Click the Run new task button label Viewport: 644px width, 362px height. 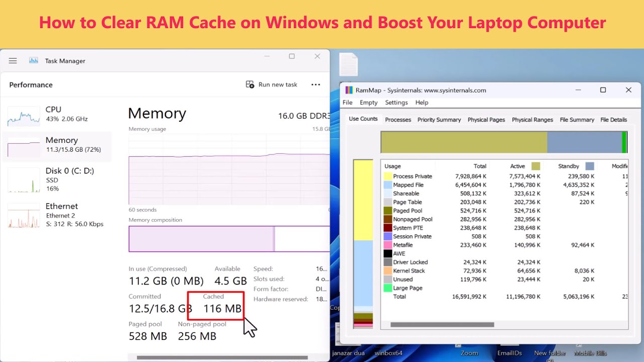coord(278,84)
